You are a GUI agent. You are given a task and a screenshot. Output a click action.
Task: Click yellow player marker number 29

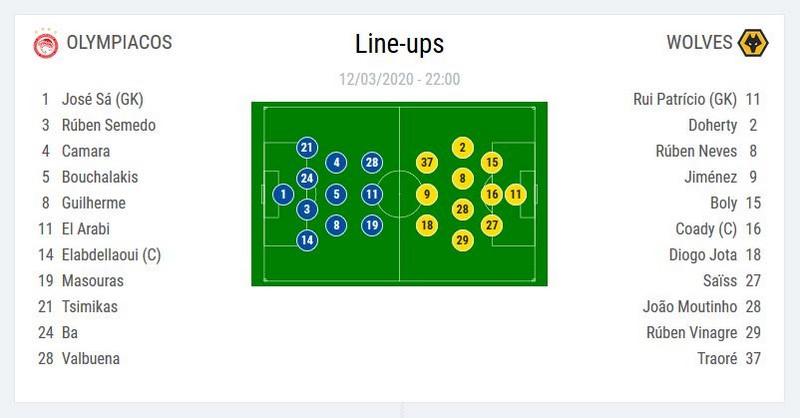click(x=463, y=240)
